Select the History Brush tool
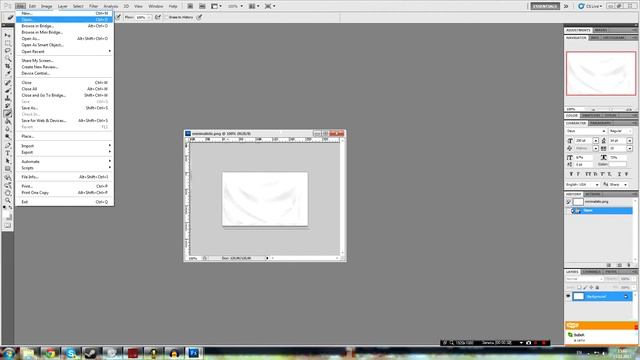This screenshot has height=360, width=640. (x=8, y=106)
